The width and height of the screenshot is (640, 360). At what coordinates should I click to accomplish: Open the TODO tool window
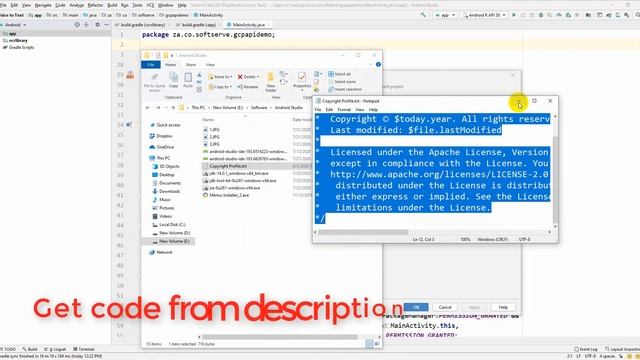pos(8,349)
